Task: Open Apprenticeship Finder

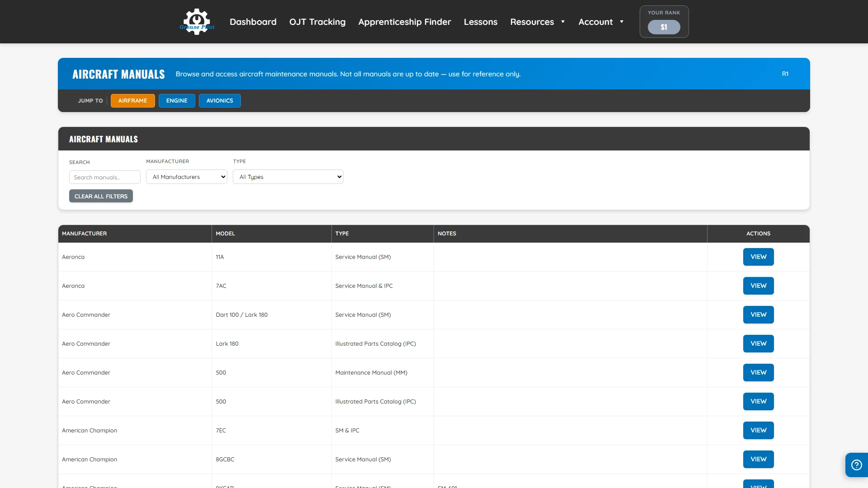Action: 405,22
